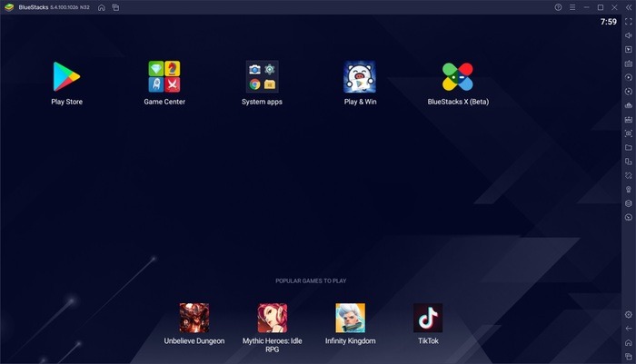
Task: Launch BlueStacks X (Beta)
Action: pos(458,76)
